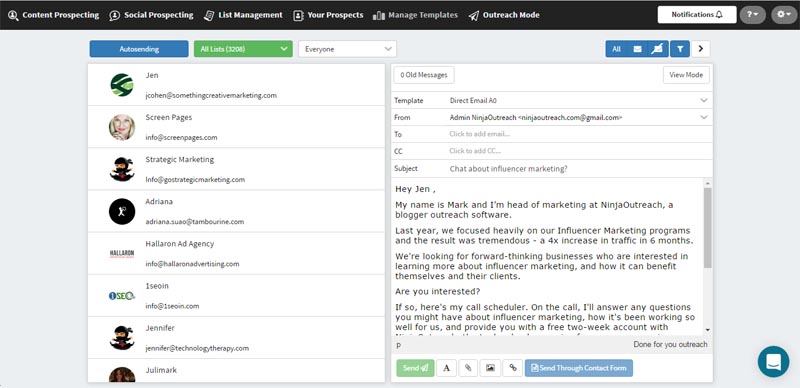800x388 pixels.
Task: Click the Autosending button
Action: (139, 49)
